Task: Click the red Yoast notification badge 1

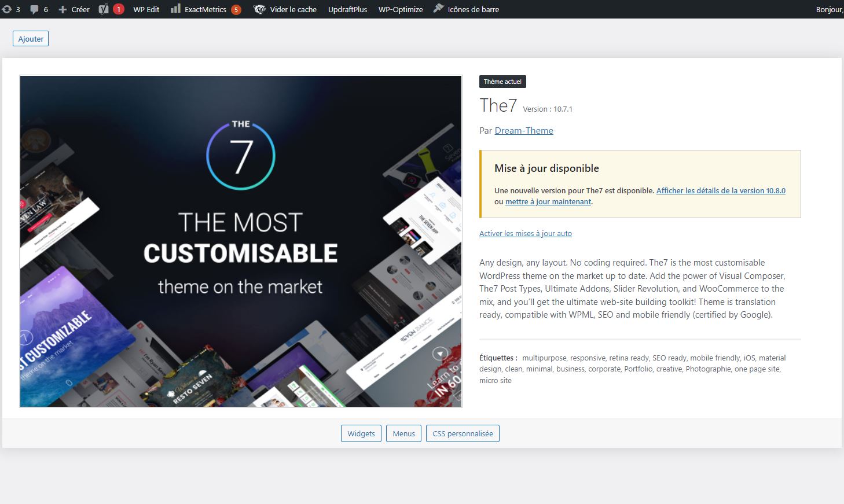Action: coord(119,9)
